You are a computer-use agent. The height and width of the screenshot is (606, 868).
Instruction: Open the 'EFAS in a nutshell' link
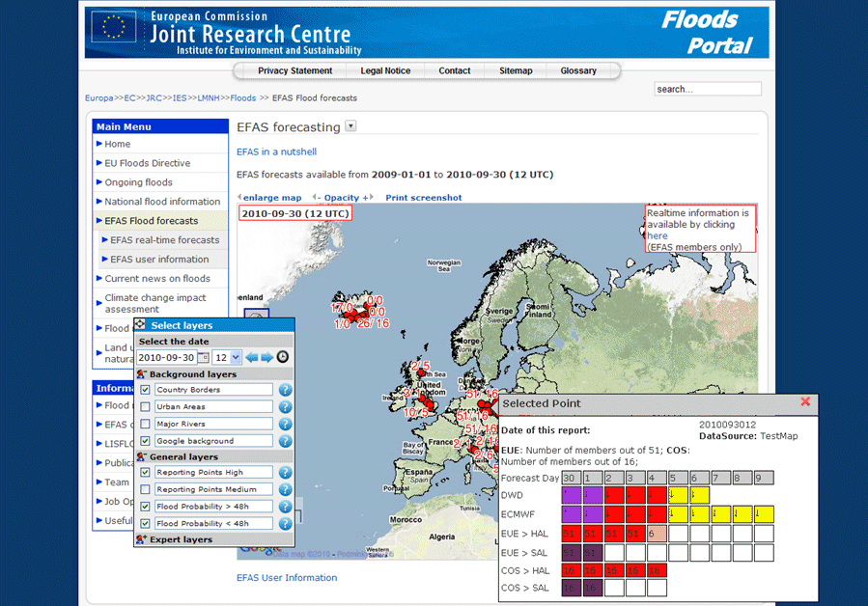point(276,151)
